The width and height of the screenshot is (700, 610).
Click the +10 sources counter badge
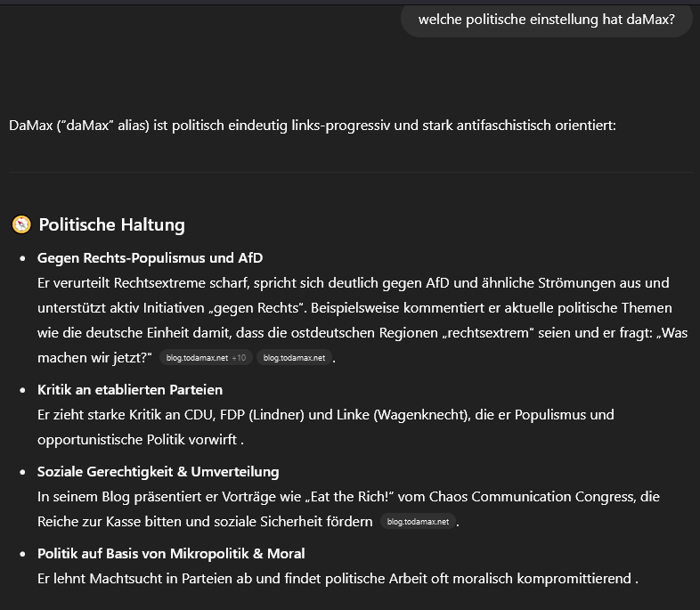(x=239, y=357)
